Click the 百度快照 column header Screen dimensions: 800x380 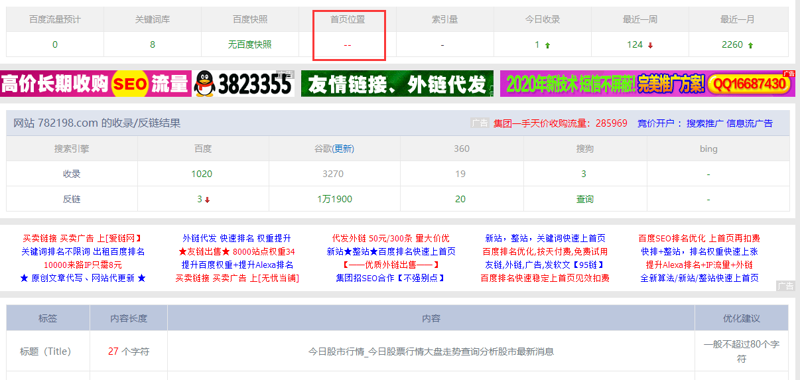[x=249, y=20]
